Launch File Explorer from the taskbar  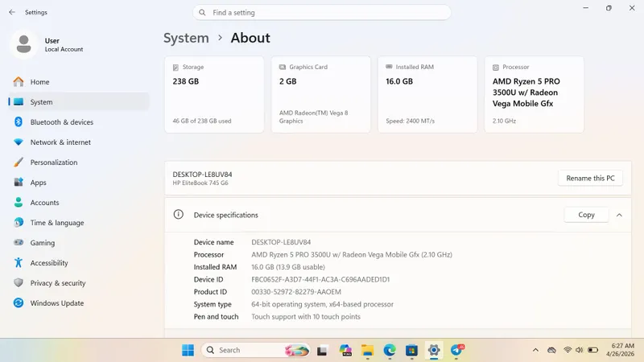[x=367, y=350]
